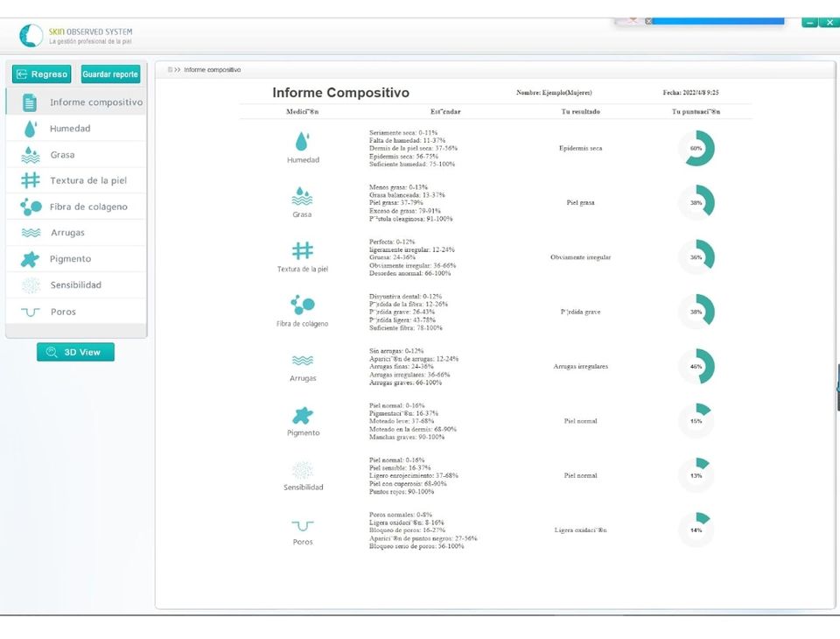Click sidebar document icon for Informe compositivo
Viewport: 840px width, 639px height.
[30, 102]
